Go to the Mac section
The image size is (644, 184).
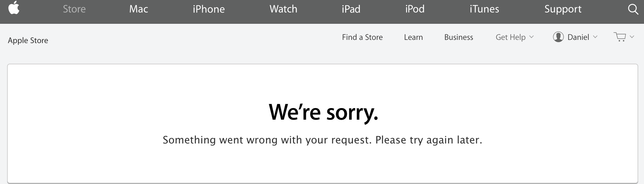pyautogui.click(x=138, y=9)
